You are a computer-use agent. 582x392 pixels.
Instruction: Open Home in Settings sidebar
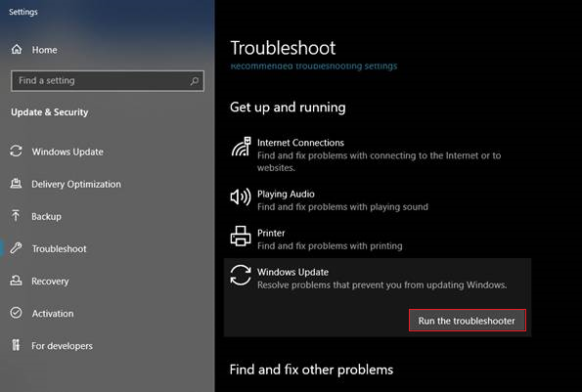pos(45,50)
